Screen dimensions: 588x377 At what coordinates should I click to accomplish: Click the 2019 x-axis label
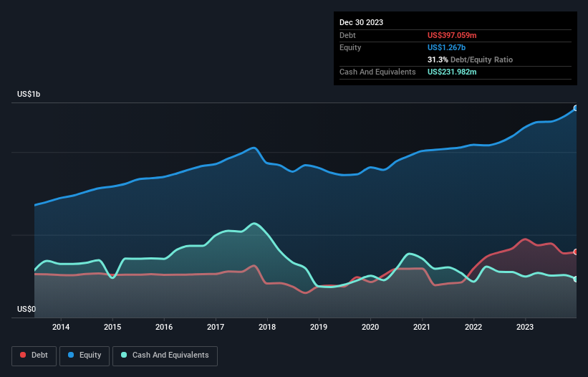coord(319,327)
